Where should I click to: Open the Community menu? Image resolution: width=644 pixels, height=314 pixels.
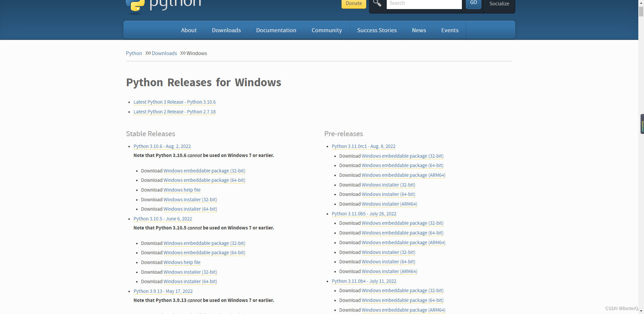tap(327, 30)
